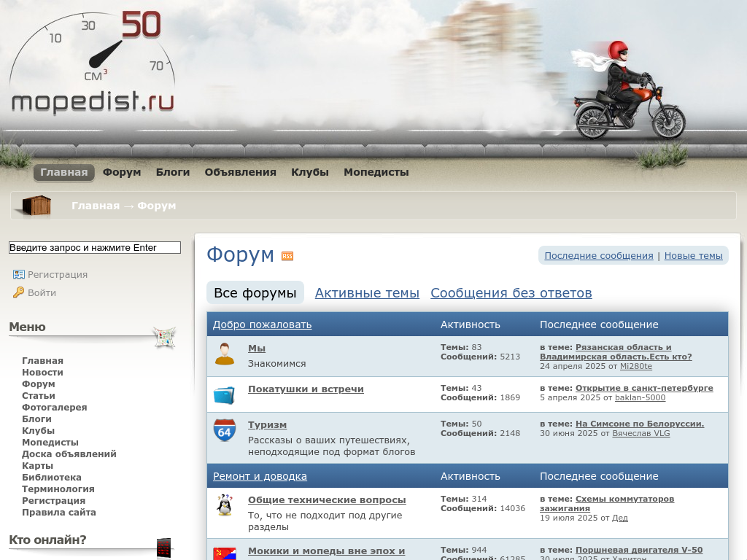Image resolution: width=747 pixels, height=560 pixels.
Task: Open user profile Вячеслав VLG
Action: 640,433
